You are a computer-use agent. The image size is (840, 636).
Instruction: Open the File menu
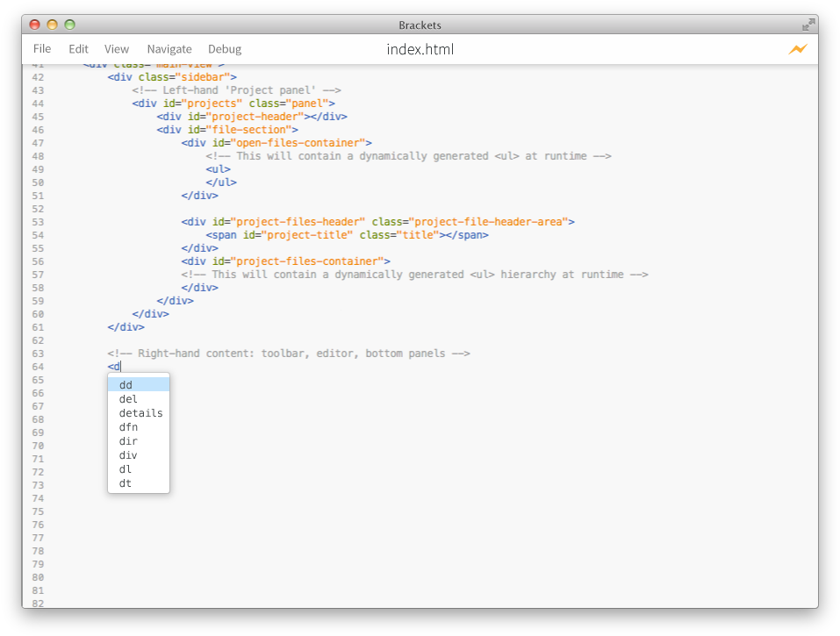point(42,49)
